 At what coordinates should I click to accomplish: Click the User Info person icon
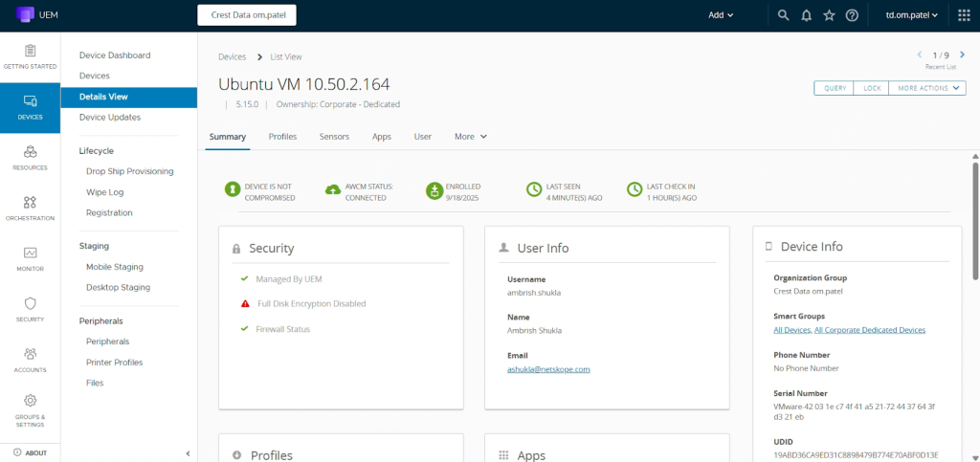pyautogui.click(x=503, y=248)
